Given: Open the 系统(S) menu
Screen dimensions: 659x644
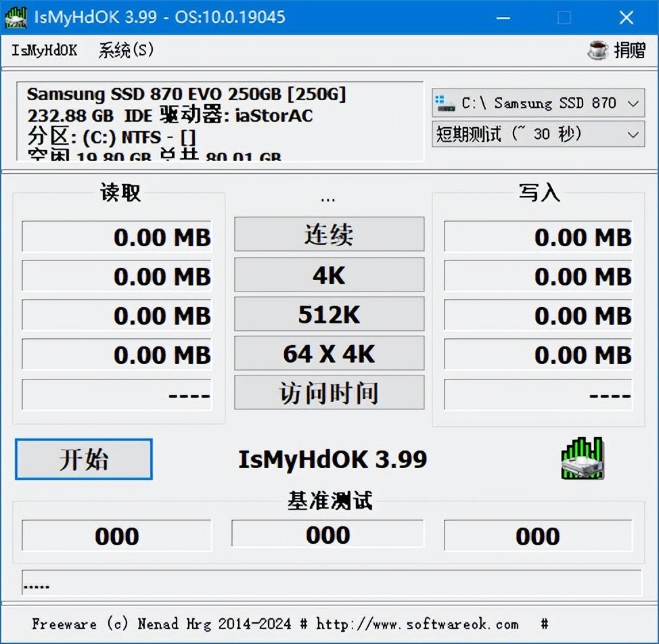Looking at the screenshot, I should tap(126, 51).
